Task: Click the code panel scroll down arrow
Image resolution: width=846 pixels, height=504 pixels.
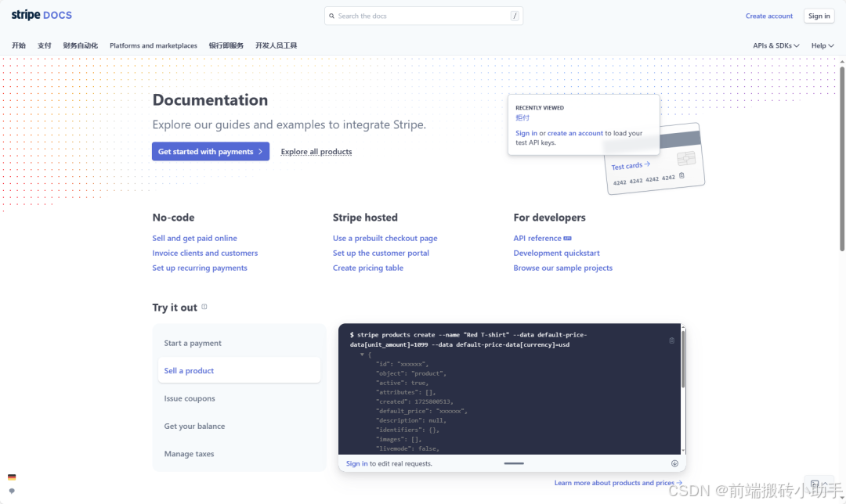Action: (x=683, y=451)
